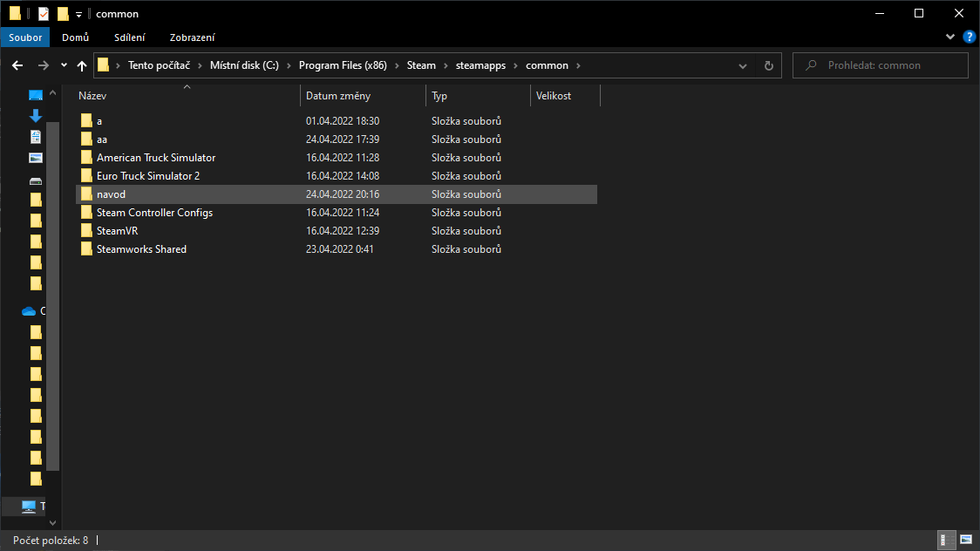Open Downloads via the blue arrow icon

click(x=36, y=116)
